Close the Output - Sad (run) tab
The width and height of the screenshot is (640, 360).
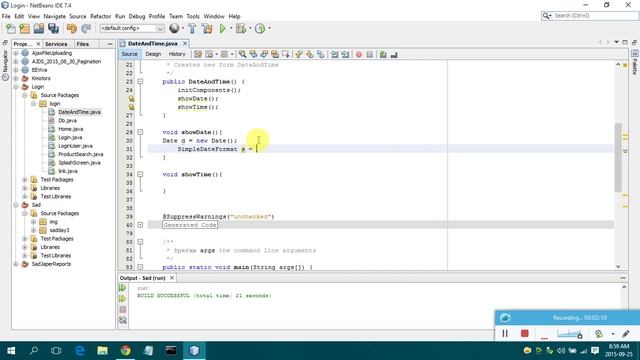(172, 278)
